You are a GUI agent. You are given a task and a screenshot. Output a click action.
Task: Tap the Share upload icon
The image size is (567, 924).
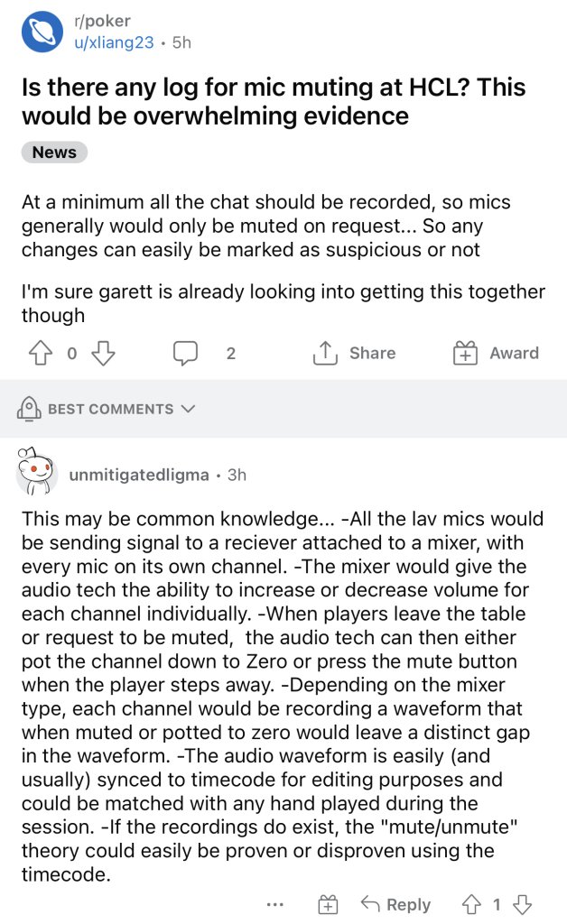click(x=325, y=353)
